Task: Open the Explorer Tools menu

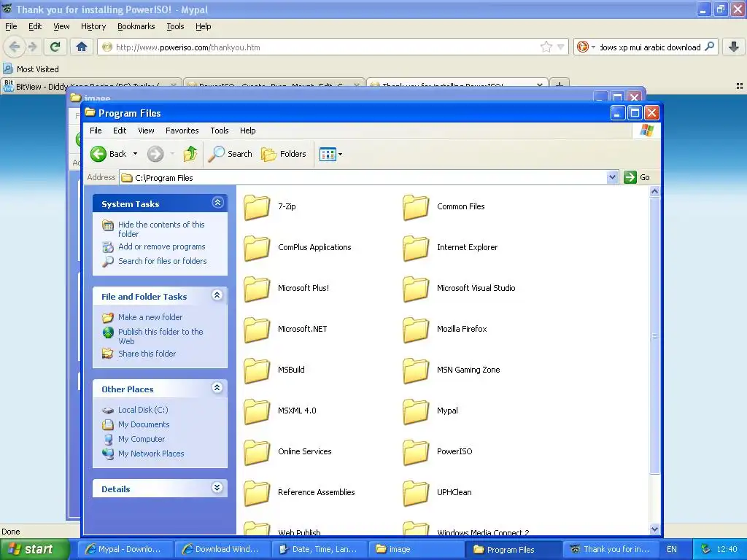Action: click(x=219, y=131)
